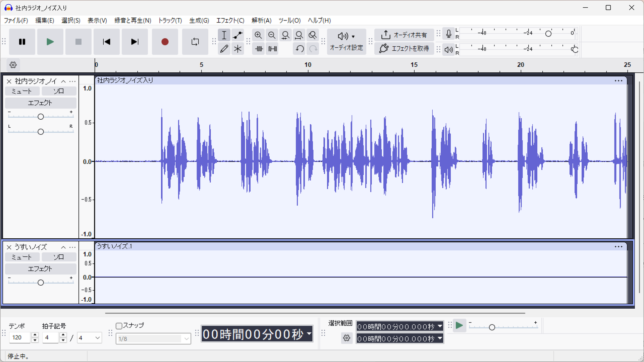Click the Pause transport button

tap(22, 42)
